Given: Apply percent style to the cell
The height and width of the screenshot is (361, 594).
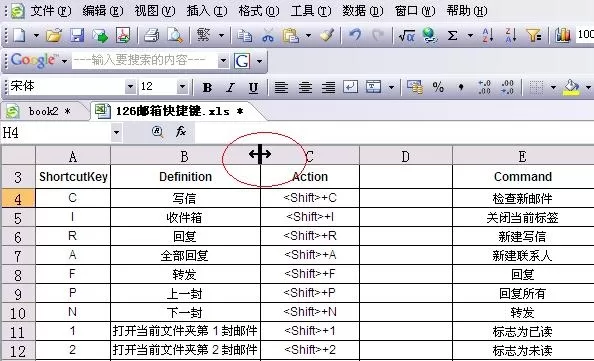Looking at the screenshot, I should point(438,87).
